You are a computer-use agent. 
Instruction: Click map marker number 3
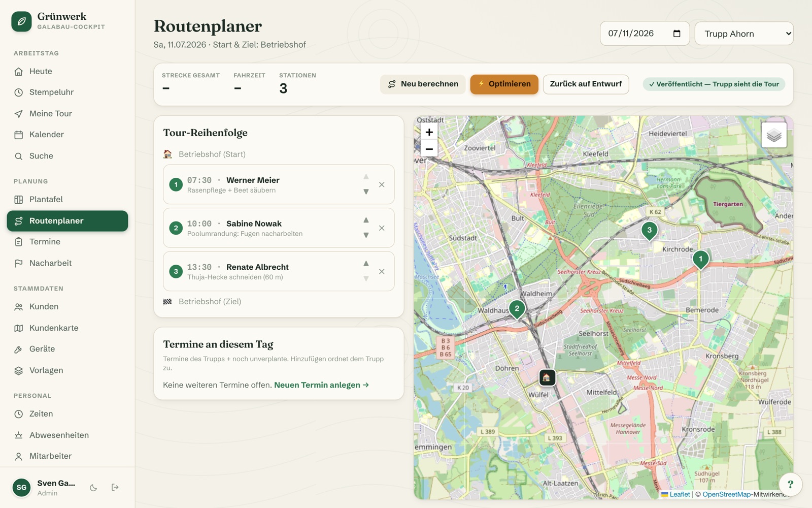pos(649,231)
